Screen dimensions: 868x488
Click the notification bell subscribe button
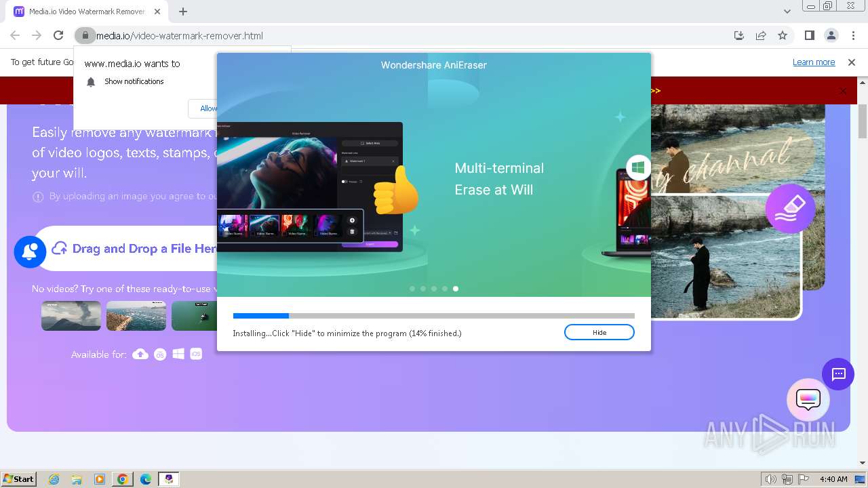pos(30,251)
